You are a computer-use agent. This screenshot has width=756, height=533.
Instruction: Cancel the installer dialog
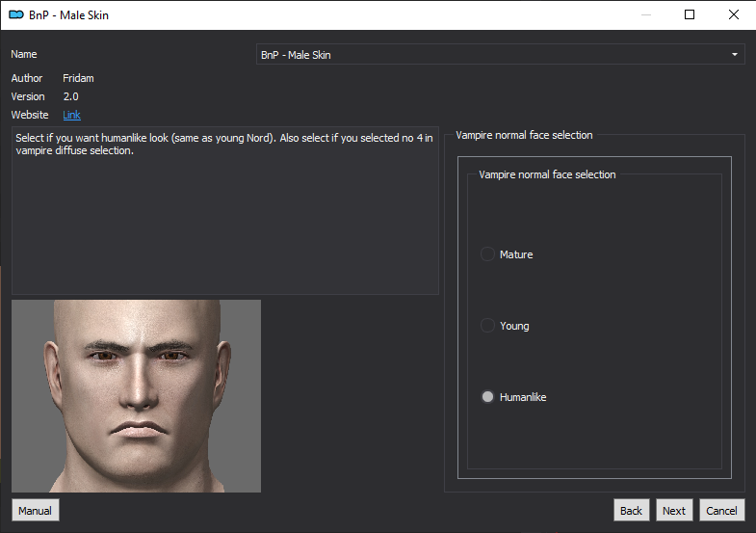(721, 510)
